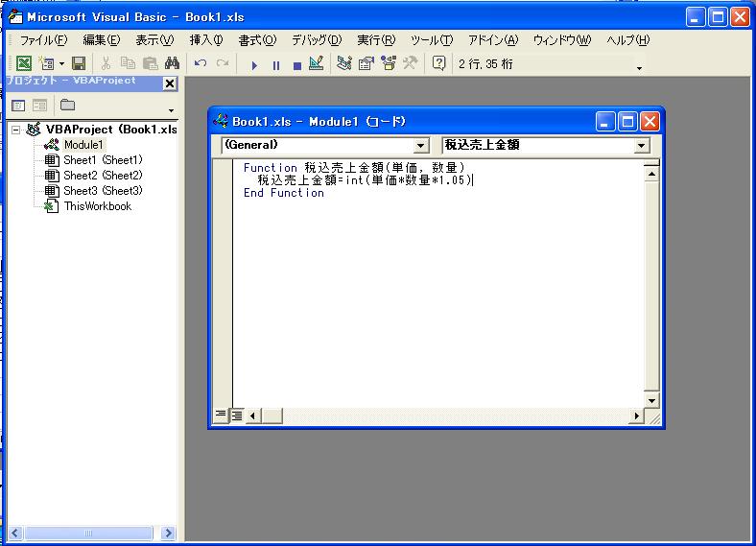Click the Break pause icon

point(275,65)
